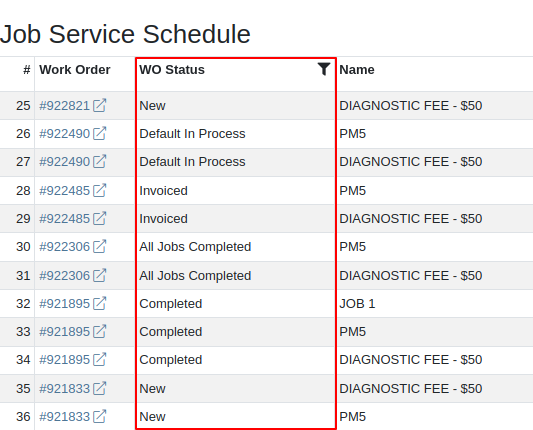Viewport: 533px width, 430px height.
Task: Open external link icon for row 26
Action: [x=100, y=134]
